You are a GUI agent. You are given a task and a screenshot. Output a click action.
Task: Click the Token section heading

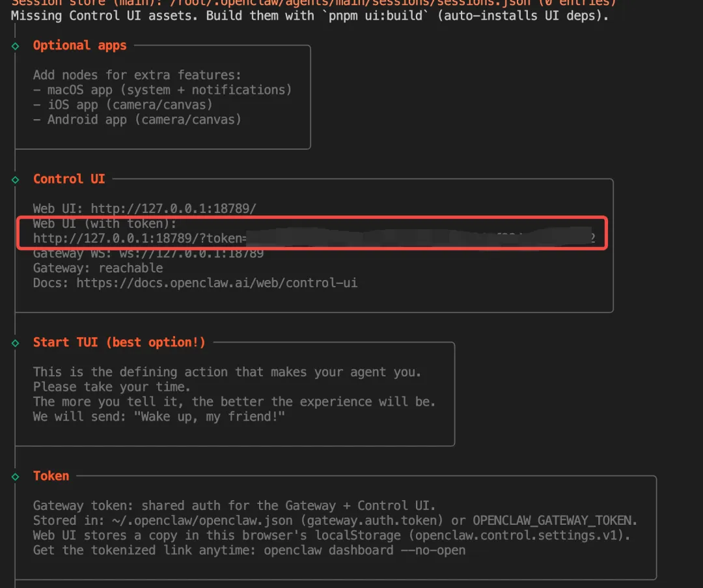point(51,476)
